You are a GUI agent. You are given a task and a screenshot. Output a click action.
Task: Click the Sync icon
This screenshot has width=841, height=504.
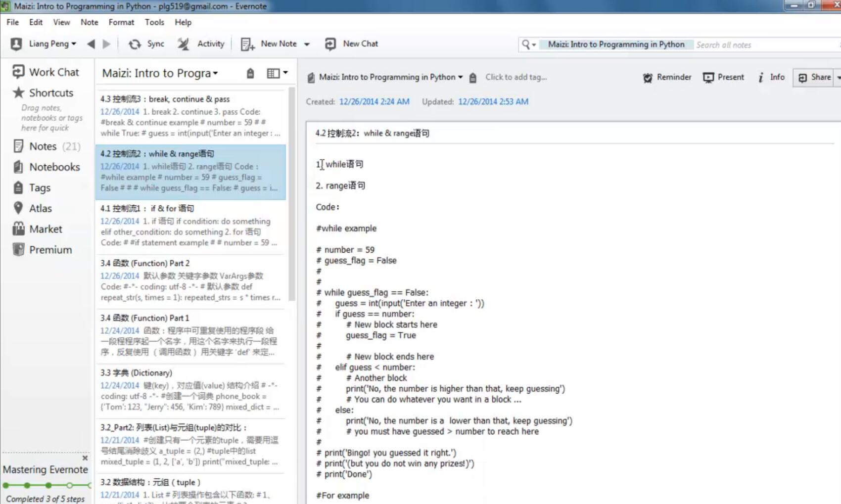click(x=135, y=44)
